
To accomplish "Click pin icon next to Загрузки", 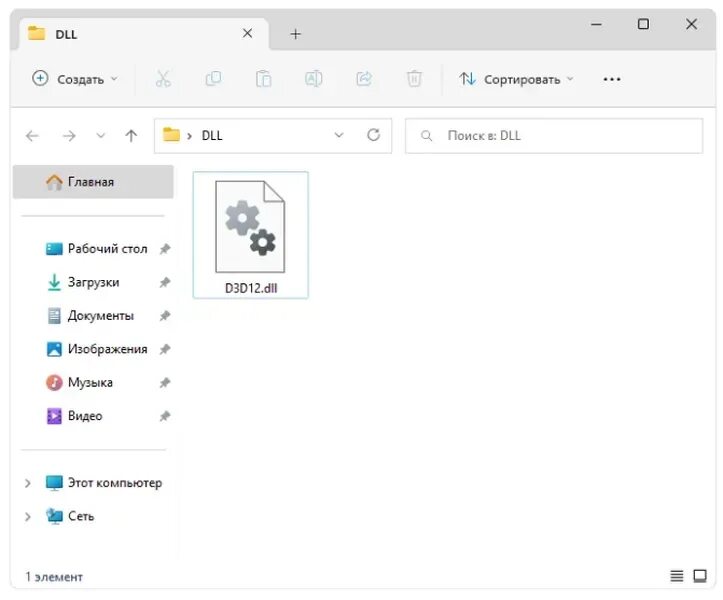I will click(x=165, y=282).
